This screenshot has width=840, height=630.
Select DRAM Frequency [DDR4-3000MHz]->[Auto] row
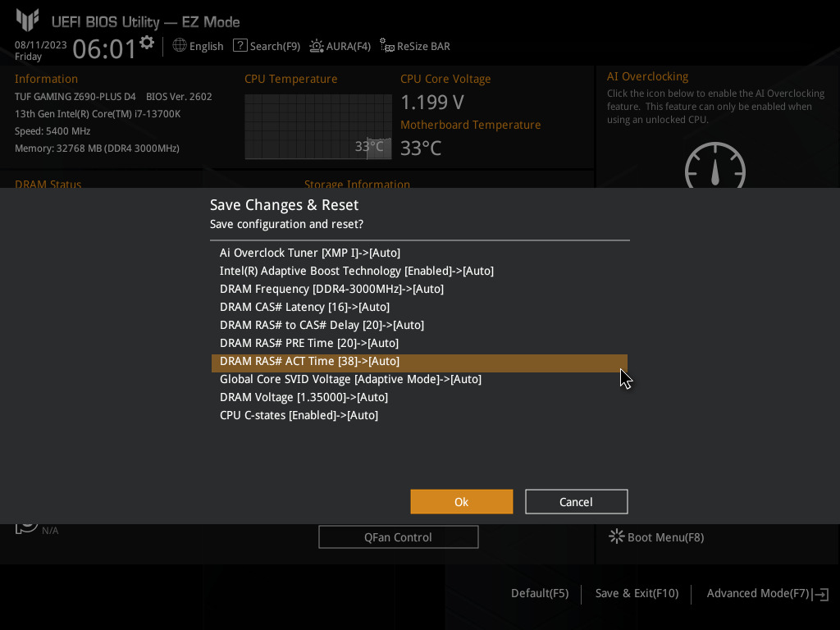click(x=419, y=289)
